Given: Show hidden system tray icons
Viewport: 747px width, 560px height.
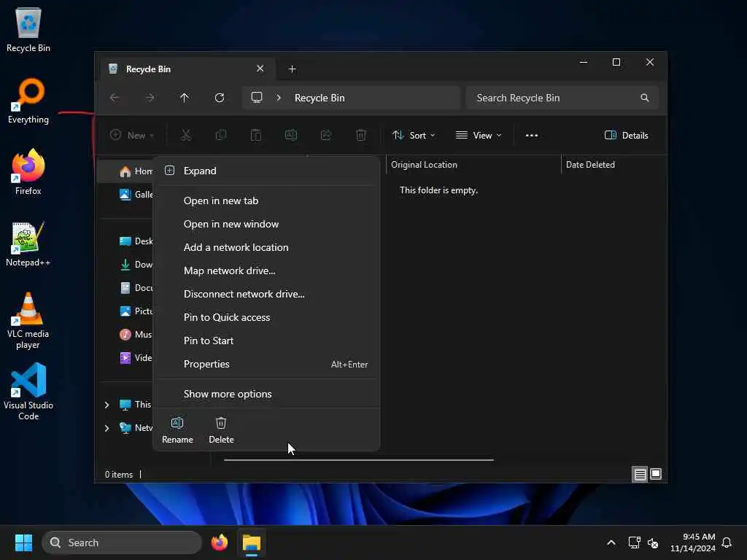Looking at the screenshot, I should [611, 542].
